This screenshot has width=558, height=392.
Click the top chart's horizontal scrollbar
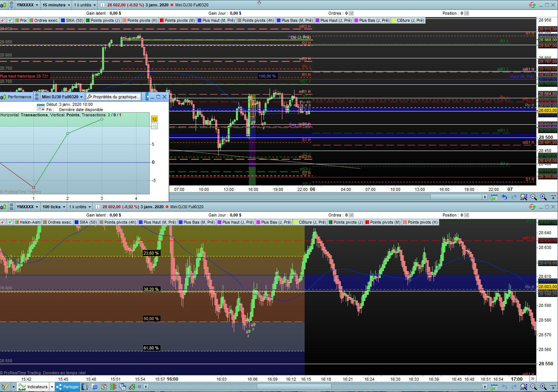(458, 197)
